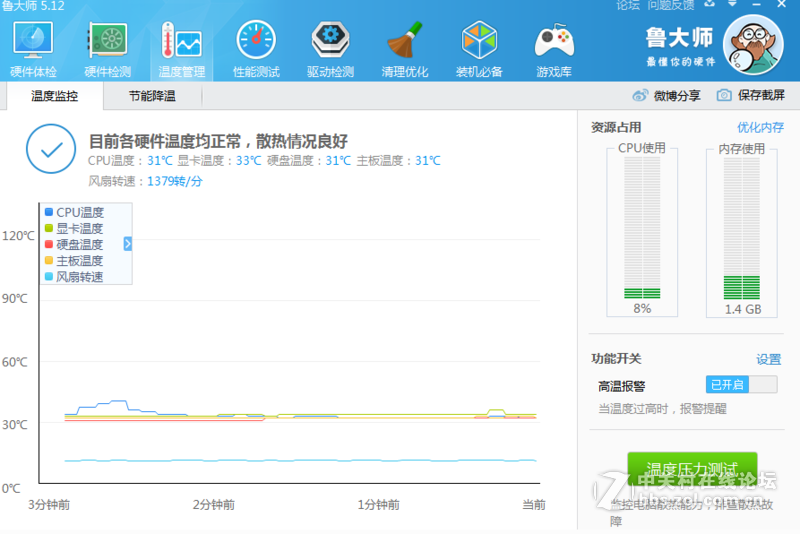Screen dimensions: 800x534
Task: Open the 硬件检测 hardware detection icon
Action: pyautogui.click(x=107, y=40)
